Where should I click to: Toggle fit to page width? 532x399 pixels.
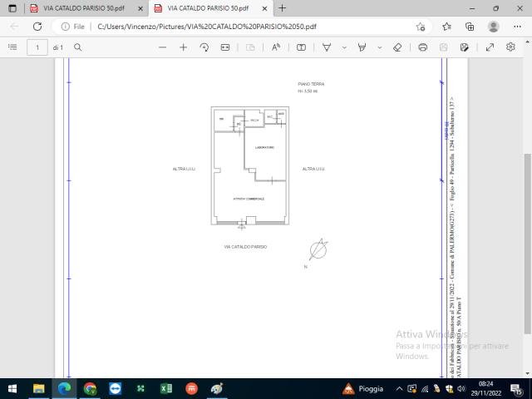click(225, 47)
